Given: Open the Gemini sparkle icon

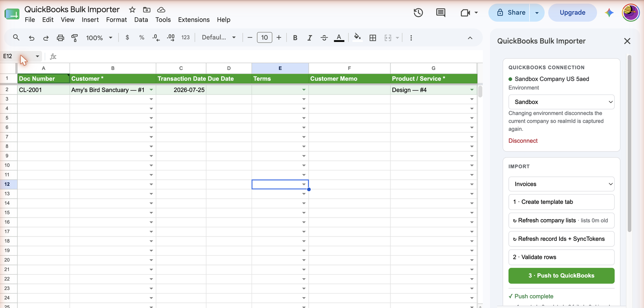Looking at the screenshot, I should click(x=609, y=12).
